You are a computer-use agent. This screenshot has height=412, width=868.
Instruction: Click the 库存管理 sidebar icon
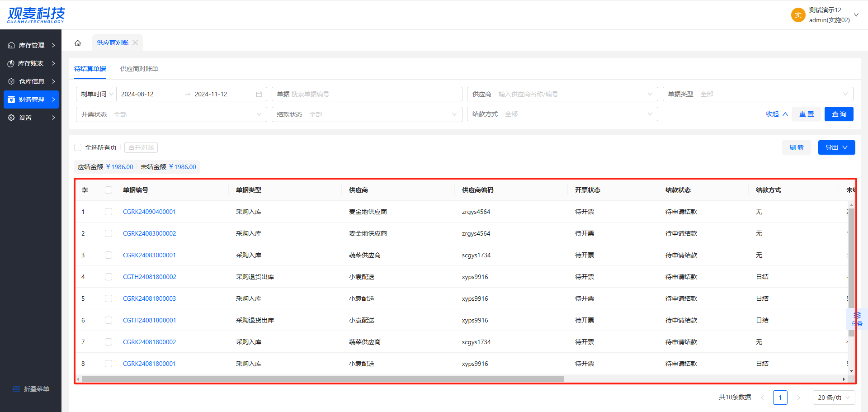[11, 45]
